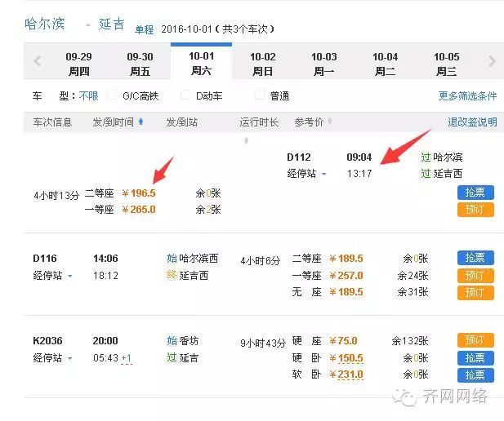Swap departure and arrival stations arrow
Viewport: 504px width, 421px height.
click(x=87, y=25)
